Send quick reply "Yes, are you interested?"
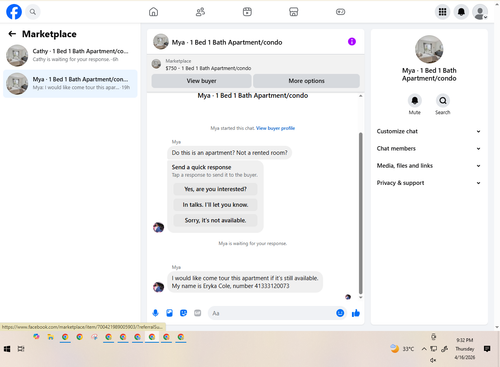Image resolution: width=500 pixels, height=367 pixels. [215, 189]
